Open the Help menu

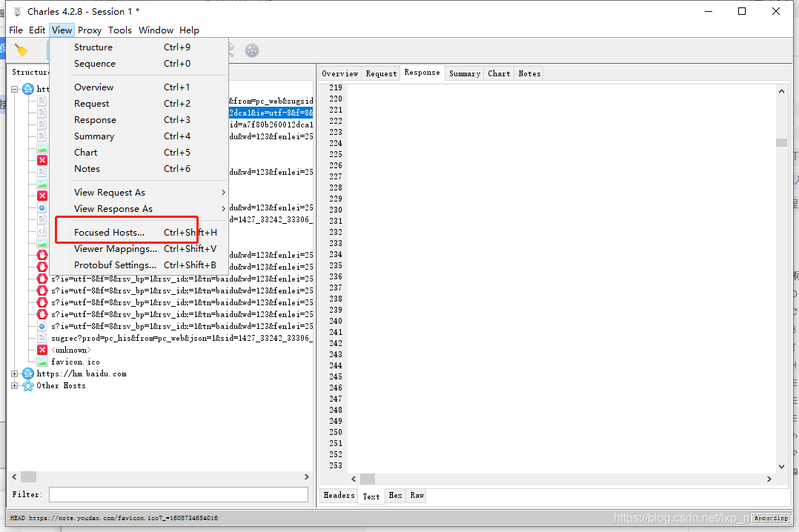[189, 30]
